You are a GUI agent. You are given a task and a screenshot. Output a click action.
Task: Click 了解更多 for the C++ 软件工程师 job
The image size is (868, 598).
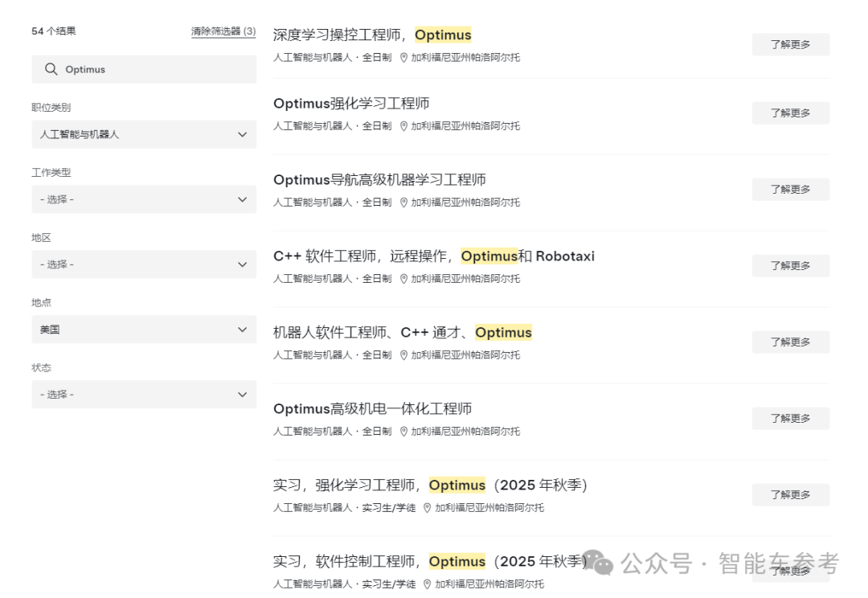[x=790, y=266]
